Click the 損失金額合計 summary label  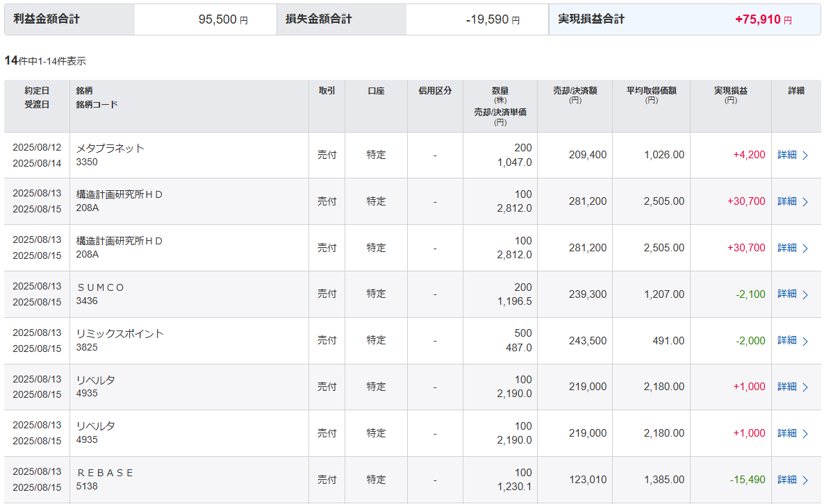[x=318, y=19]
